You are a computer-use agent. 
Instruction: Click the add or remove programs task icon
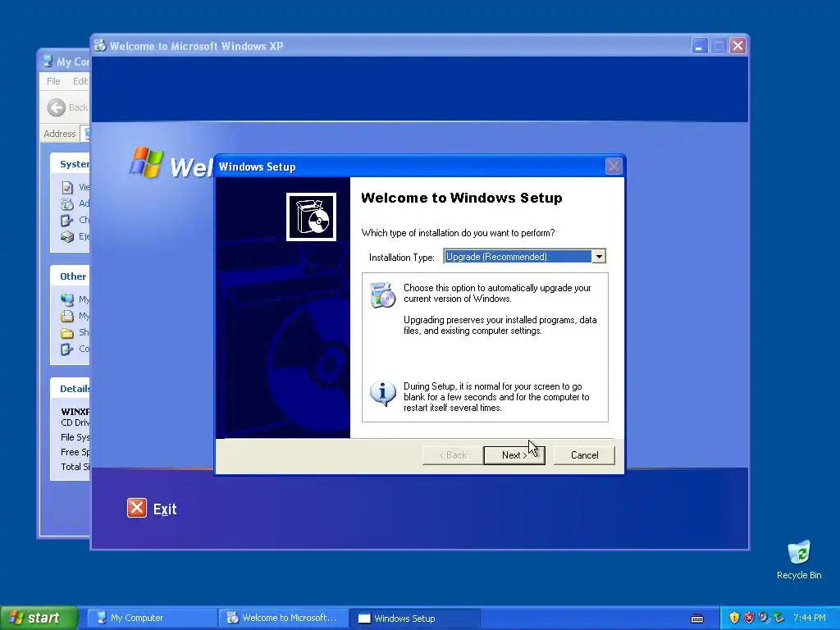tap(67, 203)
